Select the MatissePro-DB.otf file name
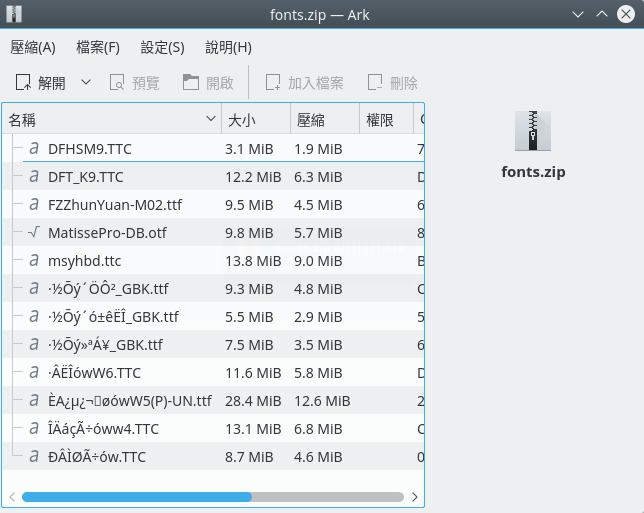 point(107,233)
